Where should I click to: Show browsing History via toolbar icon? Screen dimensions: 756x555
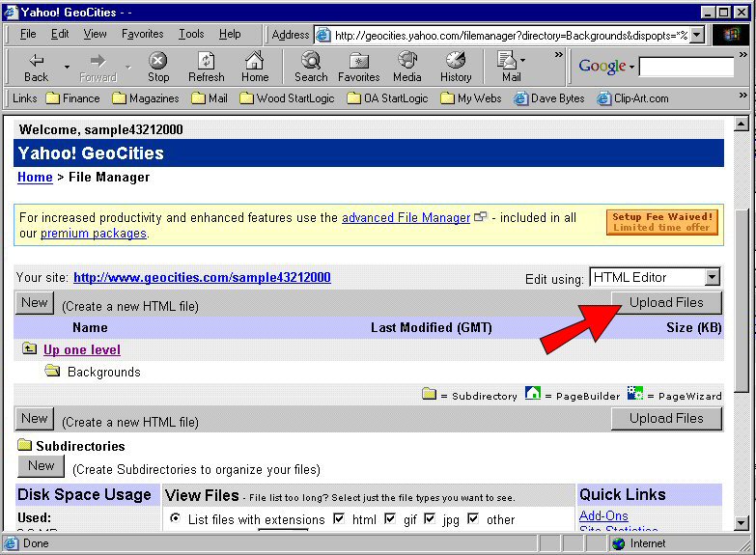(456, 68)
